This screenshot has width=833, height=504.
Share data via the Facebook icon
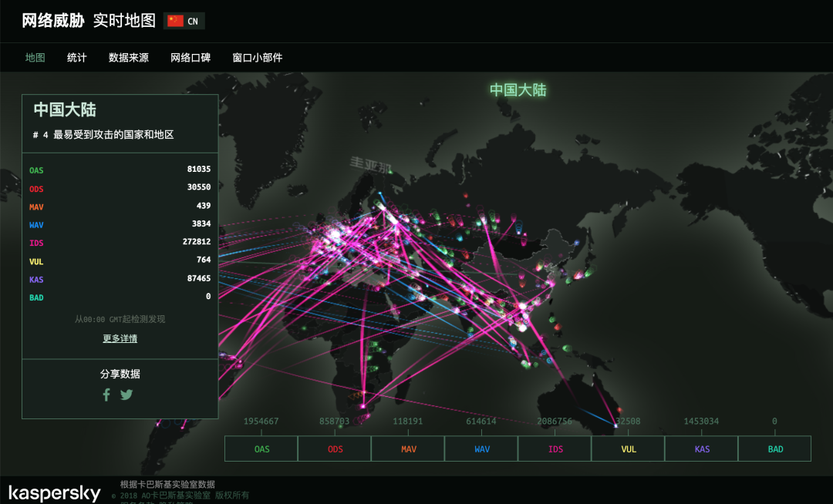(x=106, y=395)
